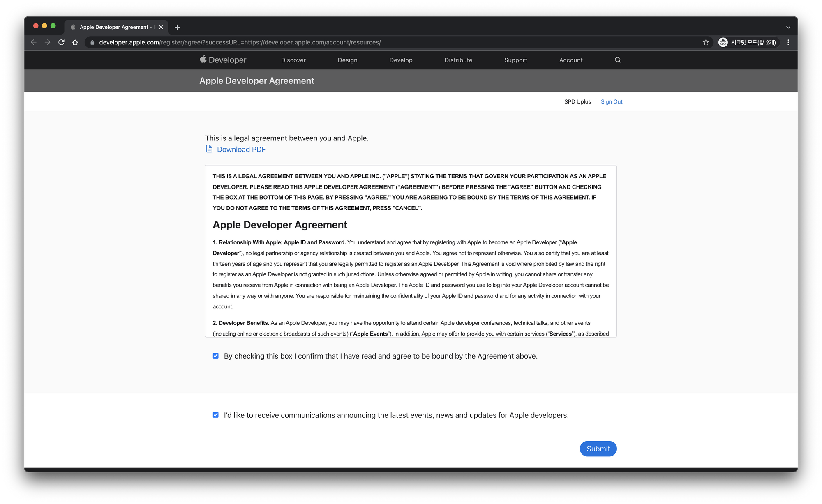Open a new tab with plus icon
The width and height of the screenshot is (822, 504).
point(177,27)
